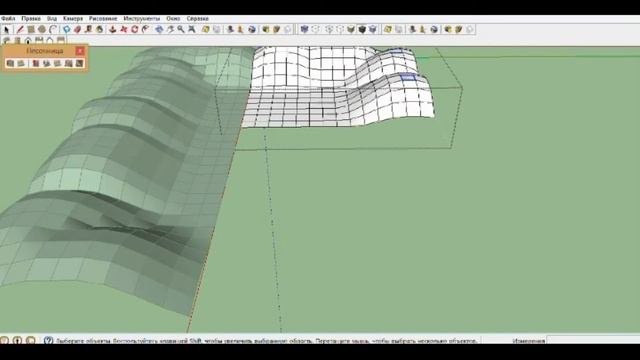This screenshot has width=640, height=360.
Task: Click Add Location icon right of Monochrome style
Action: coord(388,29)
